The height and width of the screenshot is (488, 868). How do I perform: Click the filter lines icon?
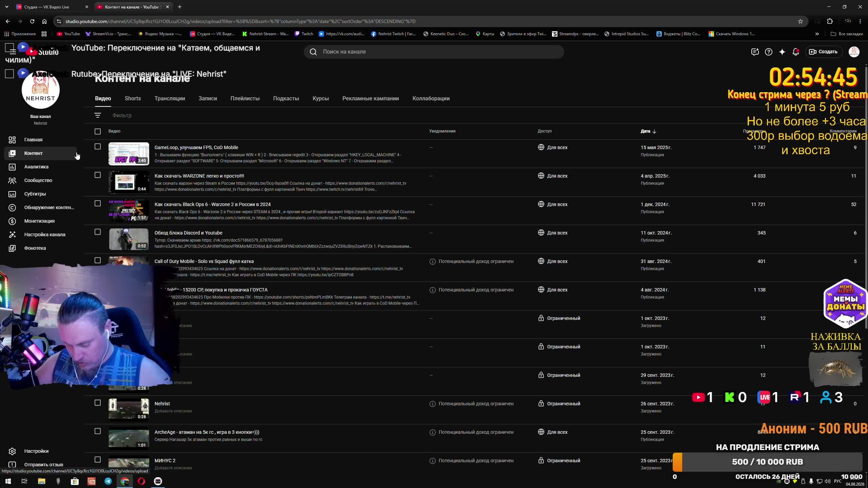tap(98, 115)
